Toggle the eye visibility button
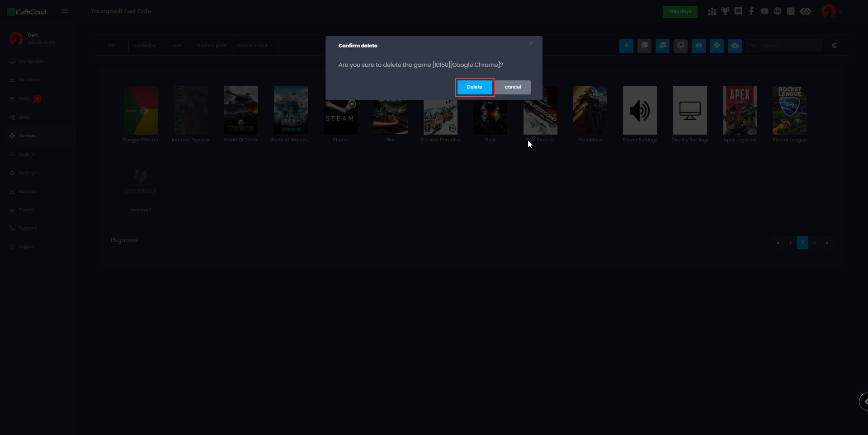This screenshot has height=435, width=868. (698, 46)
